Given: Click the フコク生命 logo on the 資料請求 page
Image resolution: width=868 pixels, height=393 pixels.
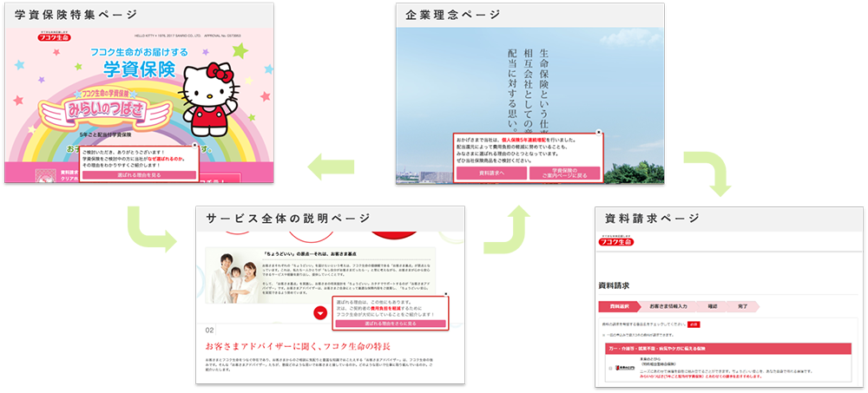Looking at the screenshot, I should [616, 241].
